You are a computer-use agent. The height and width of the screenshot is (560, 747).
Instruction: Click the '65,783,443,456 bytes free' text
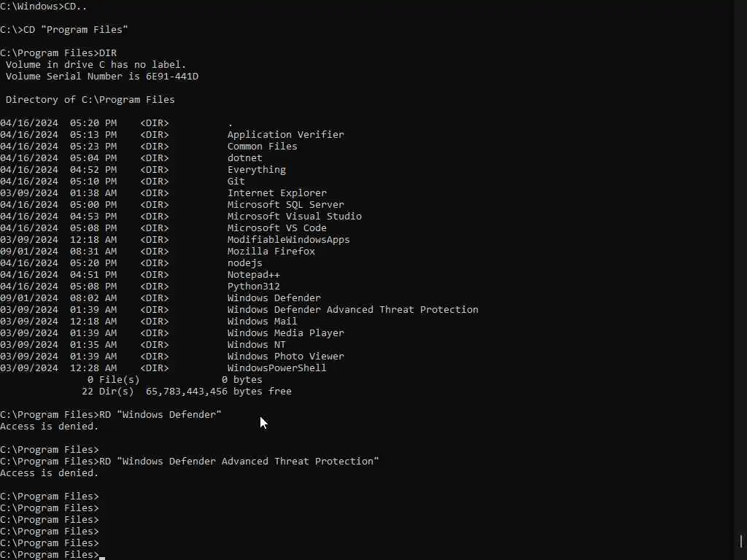pyautogui.click(x=218, y=392)
